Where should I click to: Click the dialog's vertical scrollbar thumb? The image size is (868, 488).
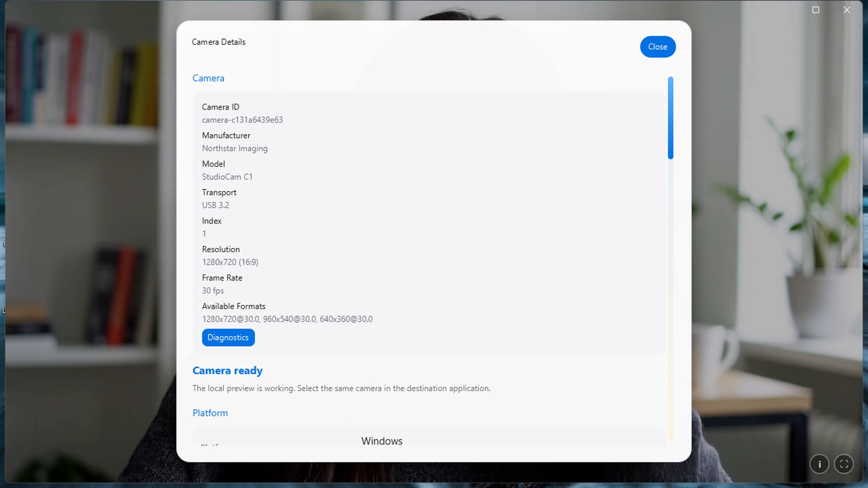(x=670, y=118)
